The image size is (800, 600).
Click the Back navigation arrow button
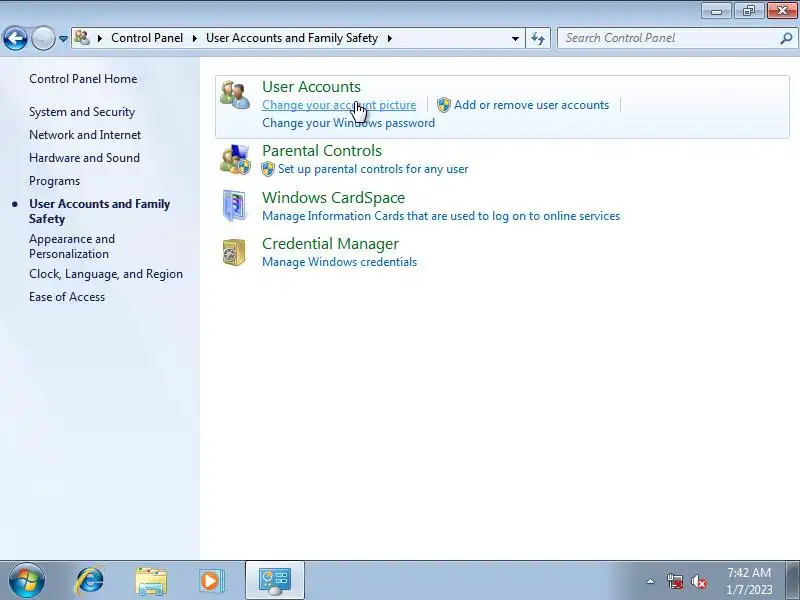[x=15, y=38]
